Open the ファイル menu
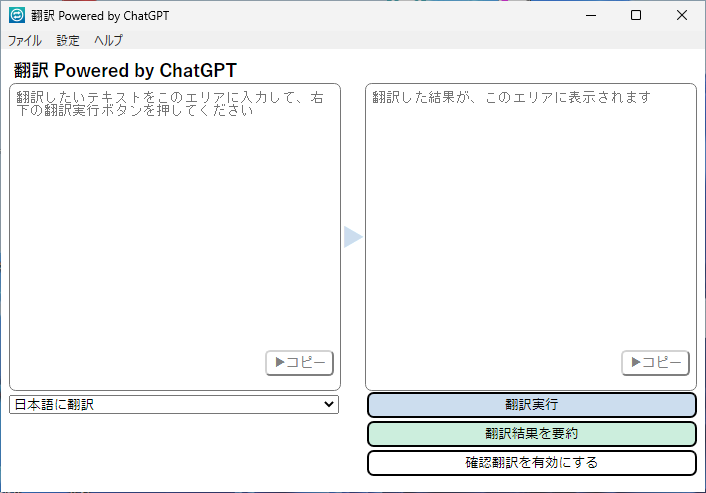Viewport: 706px width, 493px height. 25,41
